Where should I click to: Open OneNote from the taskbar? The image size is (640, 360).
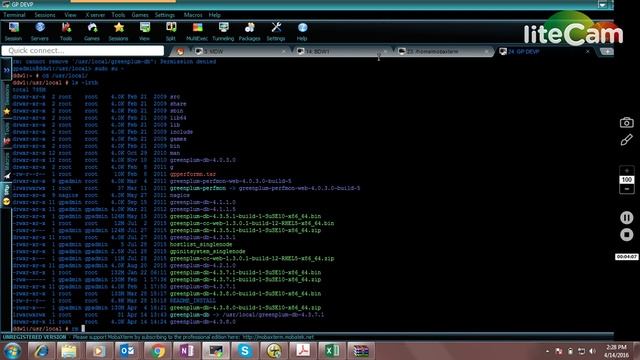[x=187, y=351]
